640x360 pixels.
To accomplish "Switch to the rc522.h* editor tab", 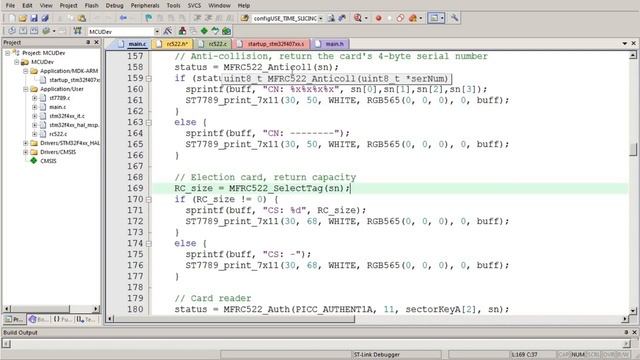I will click(x=173, y=44).
